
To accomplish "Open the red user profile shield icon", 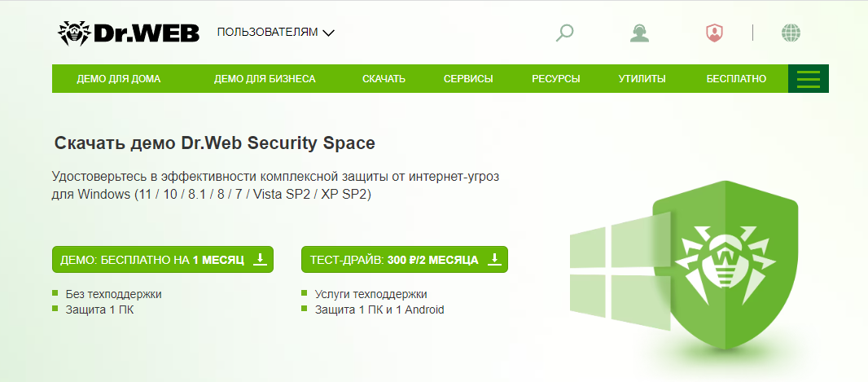I will pyautogui.click(x=714, y=33).
